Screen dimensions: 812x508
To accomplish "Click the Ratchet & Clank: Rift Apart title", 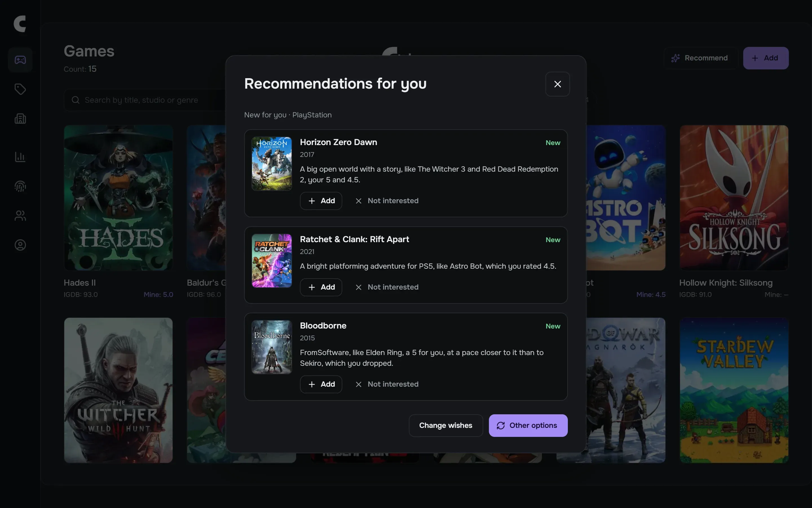I will [x=354, y=239].
